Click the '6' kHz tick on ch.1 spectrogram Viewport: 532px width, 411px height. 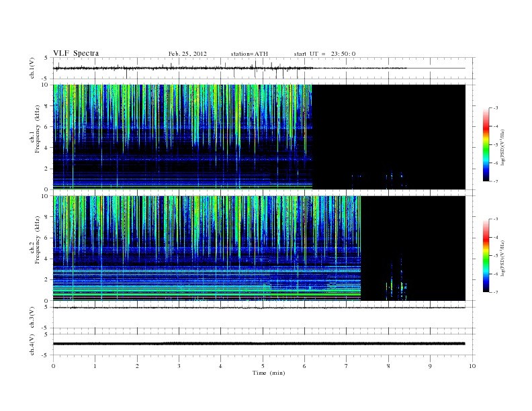pyautogui.click(x=46, y=126)
